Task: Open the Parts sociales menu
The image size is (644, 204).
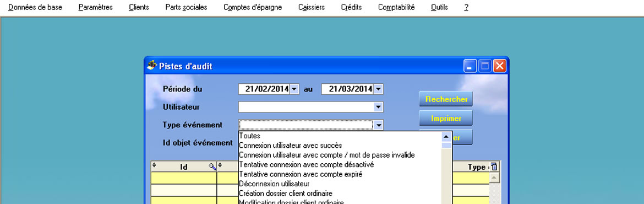Action: pyautogui.click(x=186, y=7)
